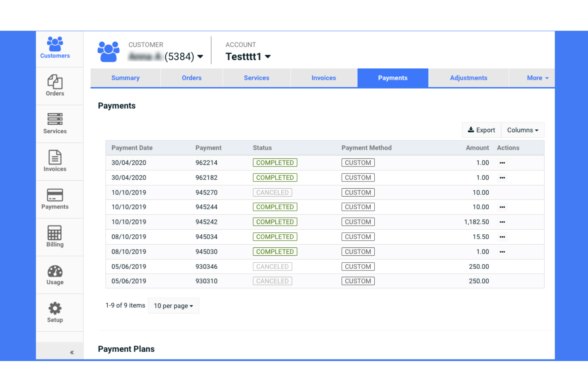The height and width of the screenshot is (392, 588).
Task: Open Setup via the gear icon
Action: coord(54,311)
